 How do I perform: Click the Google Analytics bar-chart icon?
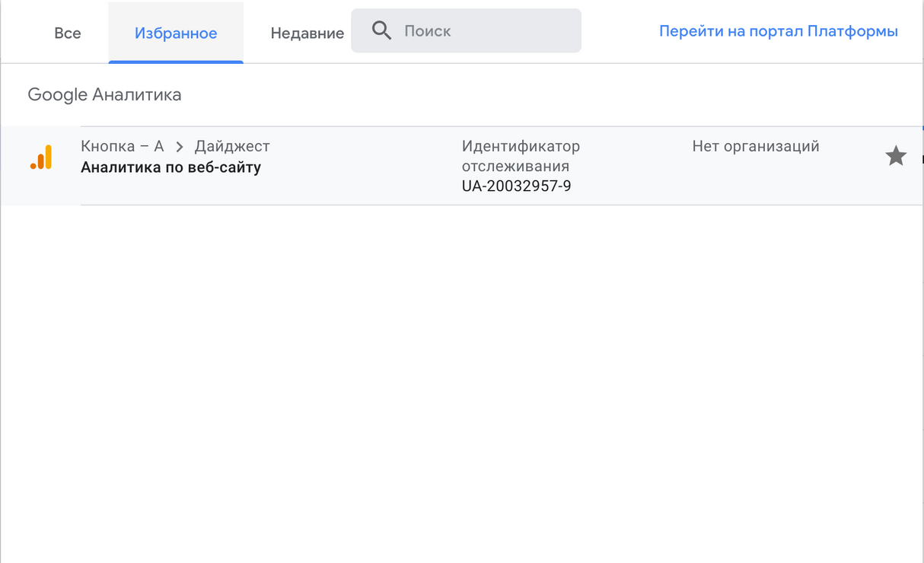(41, 157)
